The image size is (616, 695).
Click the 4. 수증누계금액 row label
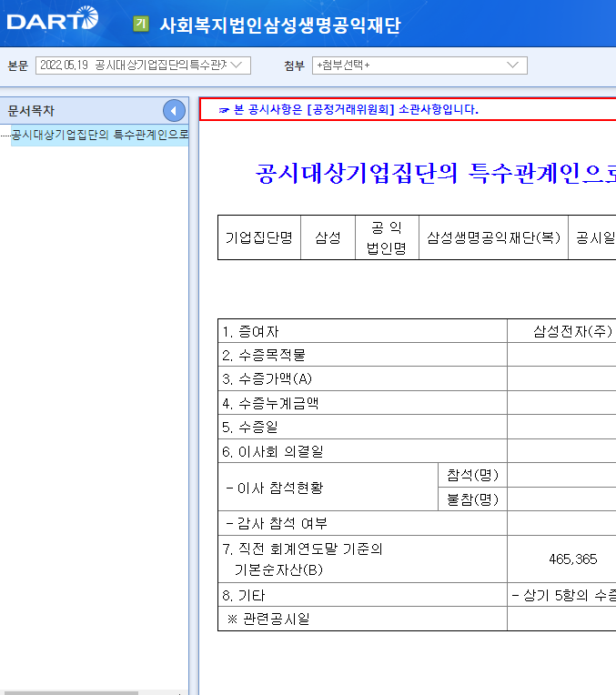(x=362, y=403)
